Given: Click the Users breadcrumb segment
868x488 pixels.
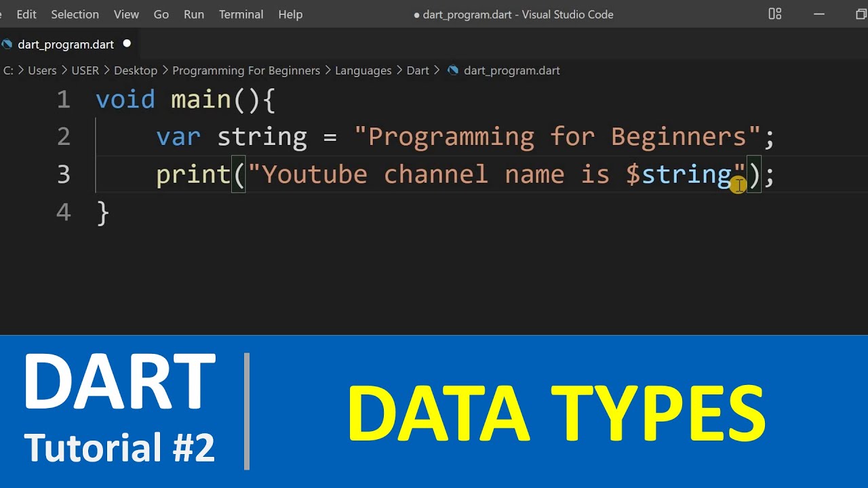Looking at the screenshot, I should (x=42, y=70).
